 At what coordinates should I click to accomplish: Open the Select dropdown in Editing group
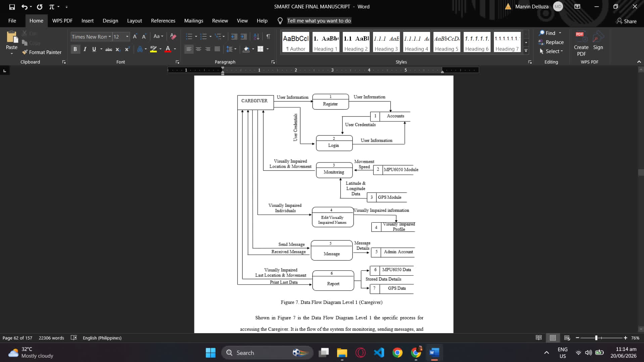click(x=551, y=51)
